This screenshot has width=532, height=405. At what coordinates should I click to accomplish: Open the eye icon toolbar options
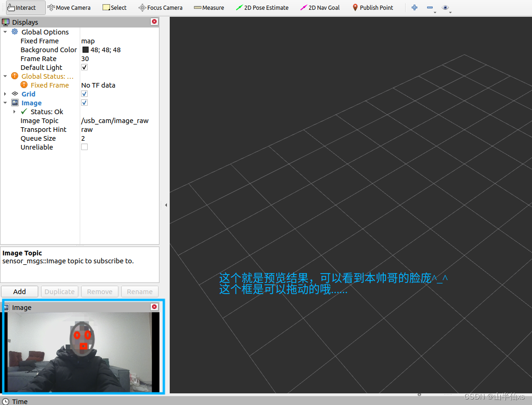pos(445,7)
